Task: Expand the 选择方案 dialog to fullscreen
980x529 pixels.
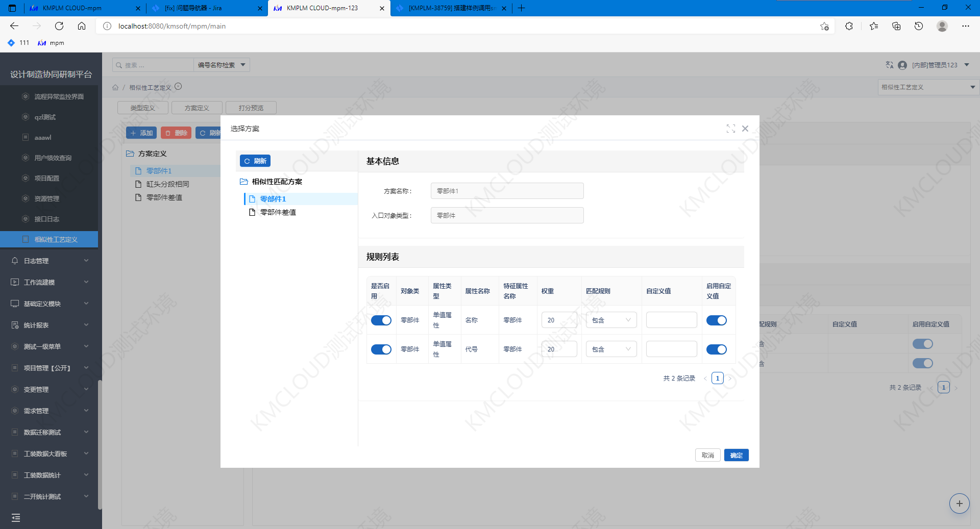Action: click(731, 129)
